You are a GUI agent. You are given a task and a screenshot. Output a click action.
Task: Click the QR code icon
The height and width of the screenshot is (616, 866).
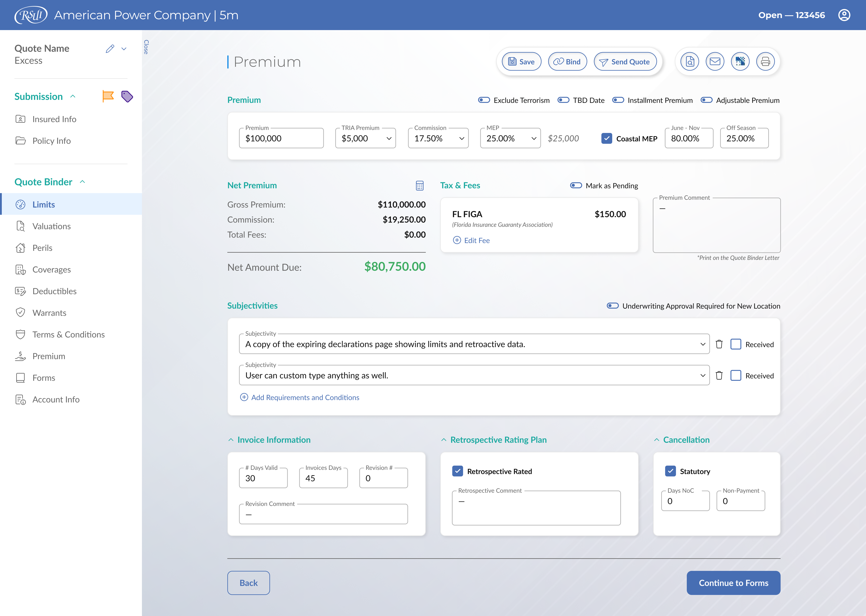click(740, 61)
